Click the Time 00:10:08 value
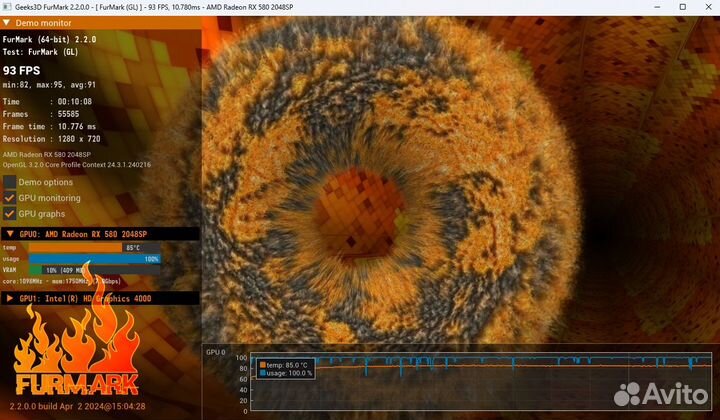Viewport: 720px width, 420px height. click(x=75, y=101)
